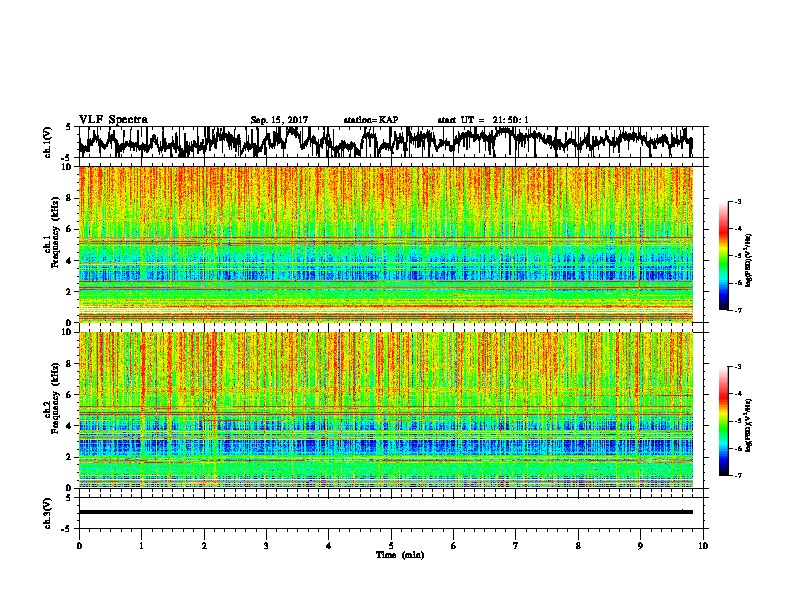Image resolution: width=792 pixels, height=612 pixels.
Task: Click the ch.1 spectrogram color bar
Action: [723, 256]
